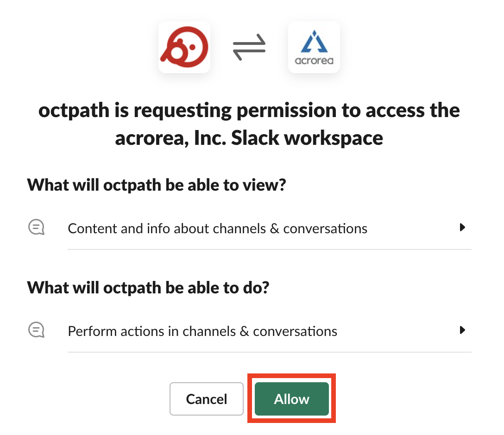This screenshot has width=504, height=435.
Task: Expand the channels & conversations content arrow
Action: tap(462, 227)
